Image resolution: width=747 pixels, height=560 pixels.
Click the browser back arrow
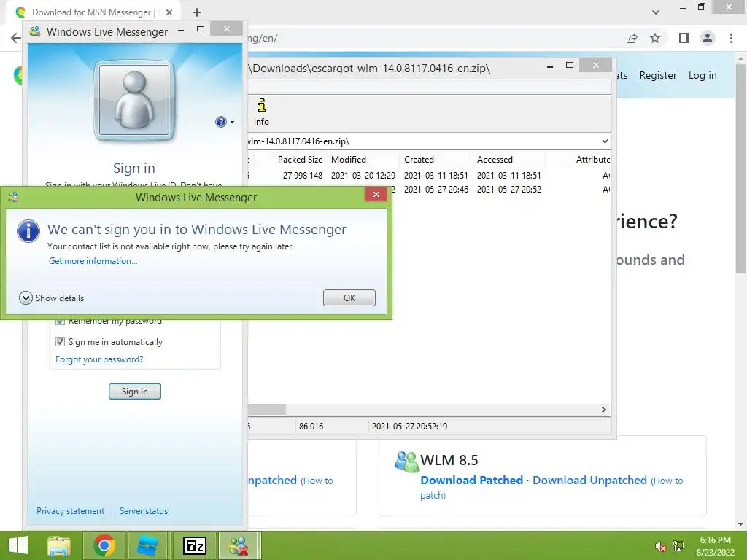tap(16, 38)
